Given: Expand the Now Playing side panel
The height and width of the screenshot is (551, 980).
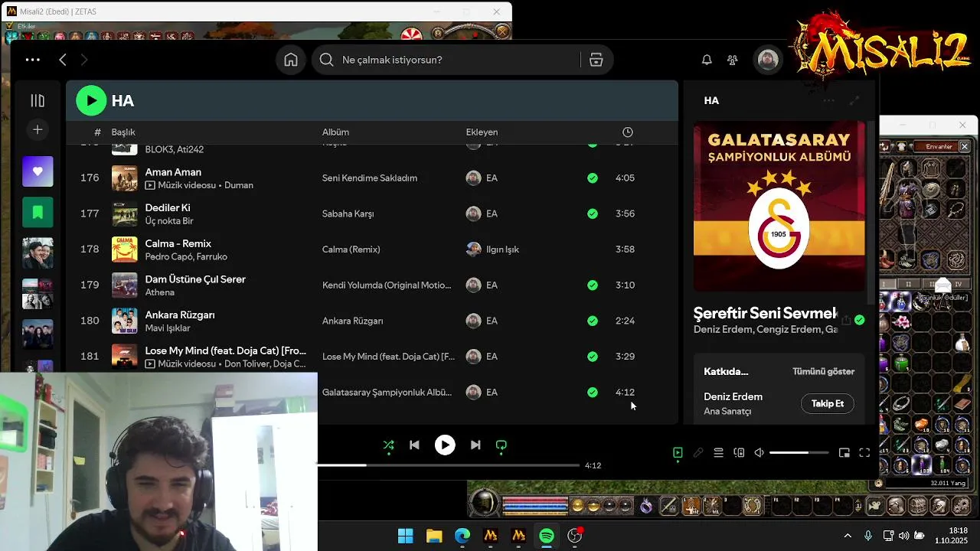Looking at the screenshot, I should click(x=854, y=100).
